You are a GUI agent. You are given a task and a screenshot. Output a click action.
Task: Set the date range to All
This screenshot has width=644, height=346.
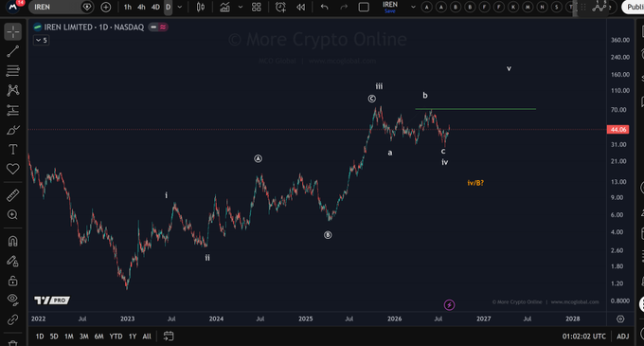(147, 337)
